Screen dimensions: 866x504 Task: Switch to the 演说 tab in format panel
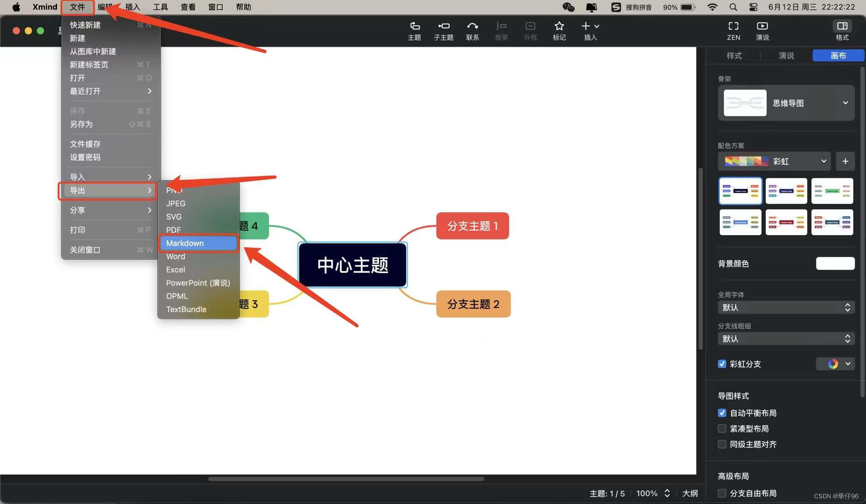tap(786, 56)
